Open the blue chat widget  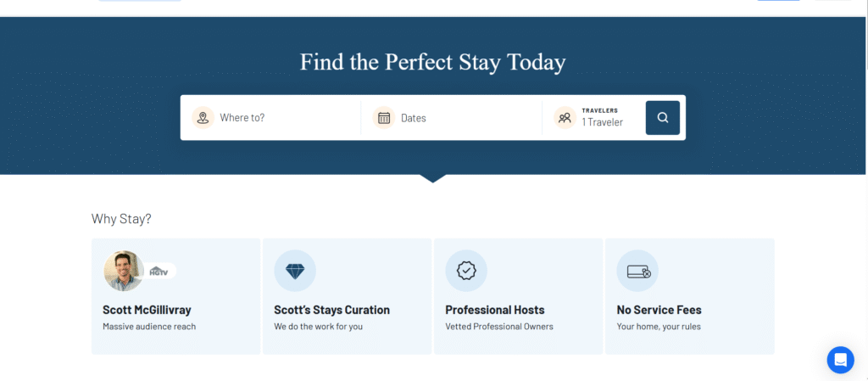point(840,360)
